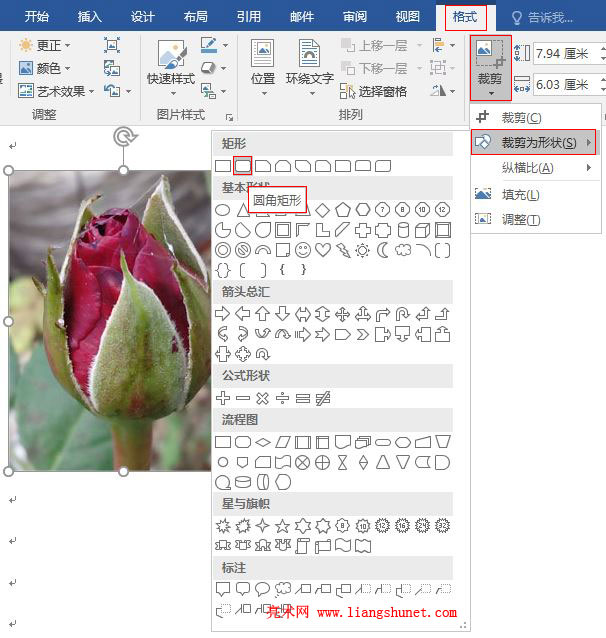Expand the Corrections (更正) dropdown
This screenshot has width=606, height=638.
click(44, 45)
